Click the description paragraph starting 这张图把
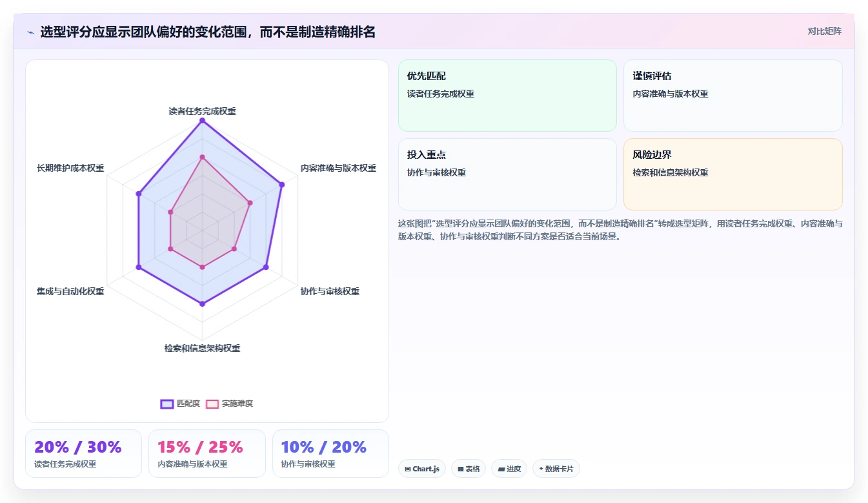Viewport: 868px width, 503px height. [620, 230]
